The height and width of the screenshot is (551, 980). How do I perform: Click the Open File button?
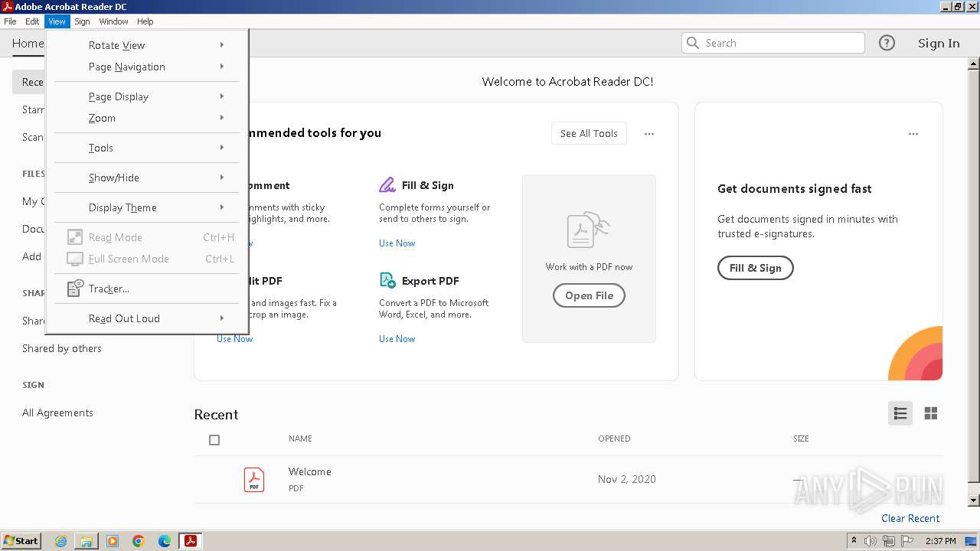(589, 295)
